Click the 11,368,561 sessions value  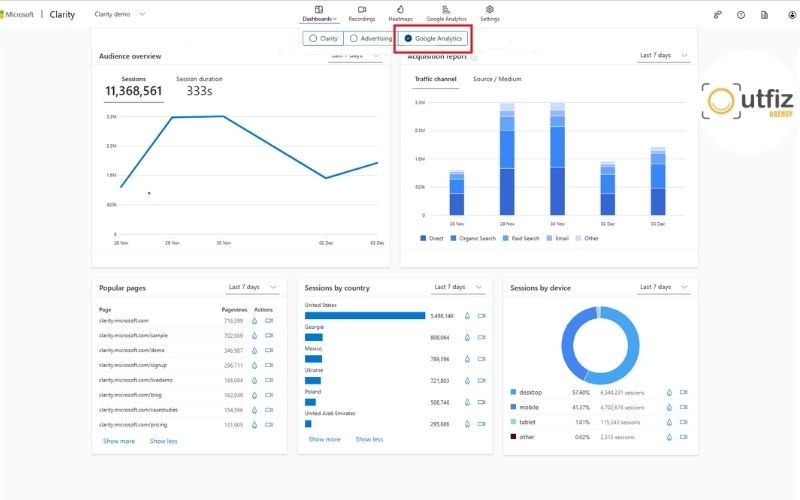coord(134,91)
